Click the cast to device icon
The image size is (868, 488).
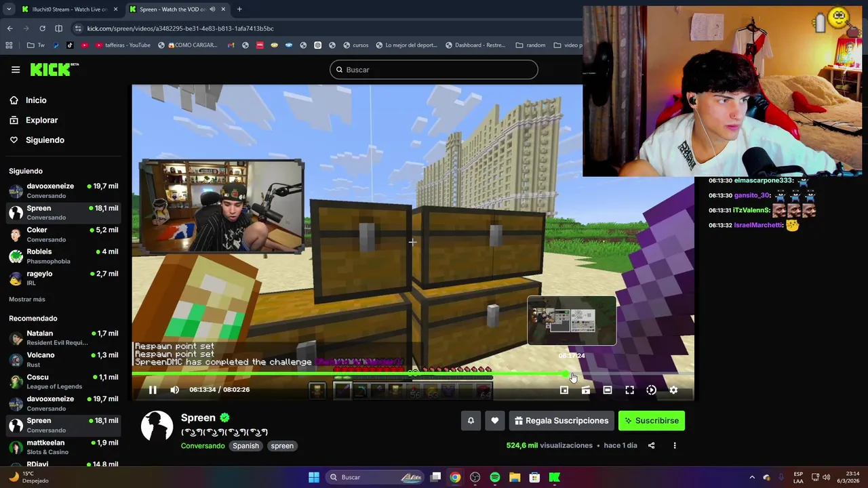pos(586,390)
